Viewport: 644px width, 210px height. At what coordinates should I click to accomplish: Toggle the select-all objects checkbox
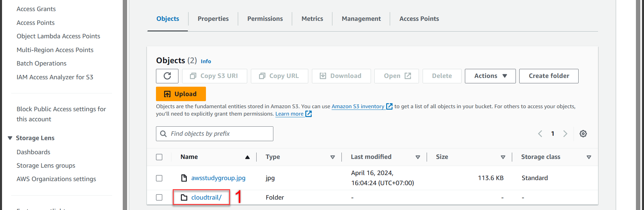[x=159, y=157]
